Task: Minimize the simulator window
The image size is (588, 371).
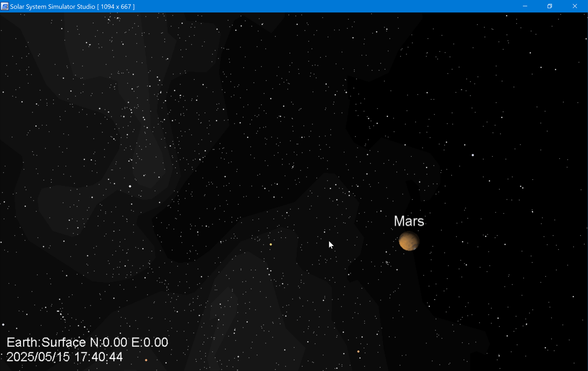Action: coord(525,6)
